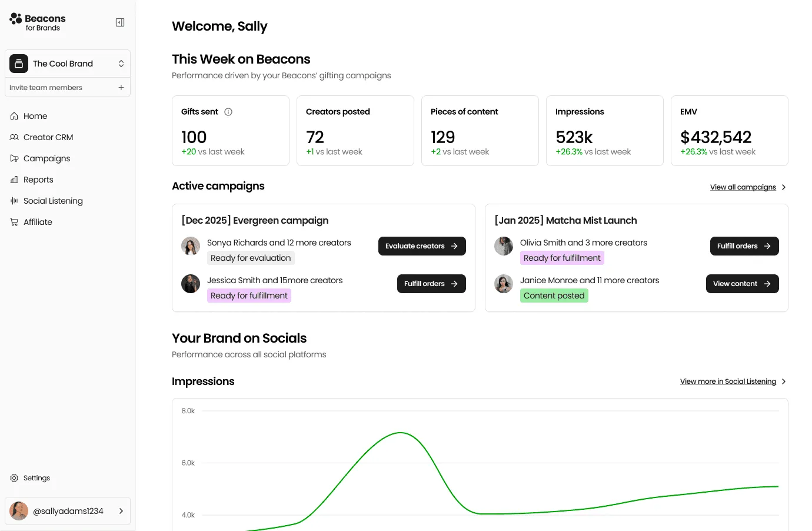Click Fulfill orders for Jessica Smith row
The width and height of the screenshot is (812, 531).
pyautogui.click(x=431, y=284)
